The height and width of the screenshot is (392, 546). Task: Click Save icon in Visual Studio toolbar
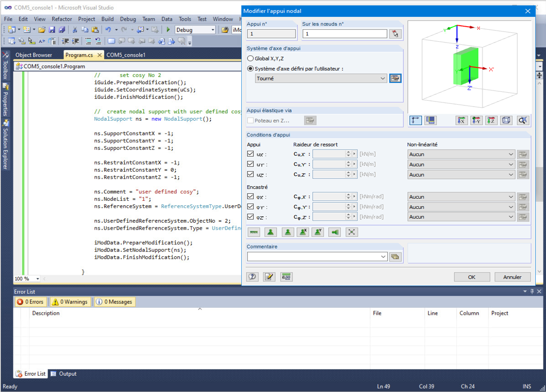click(52, 30)
